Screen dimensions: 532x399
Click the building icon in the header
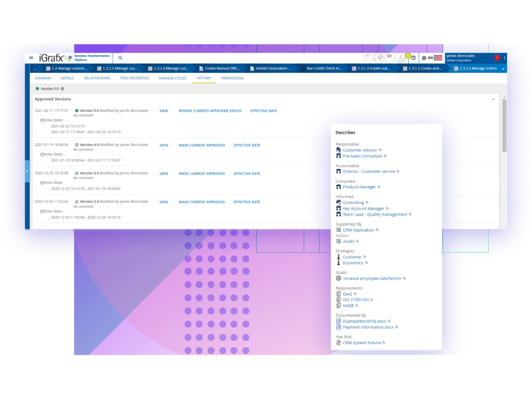click(368, 58)
